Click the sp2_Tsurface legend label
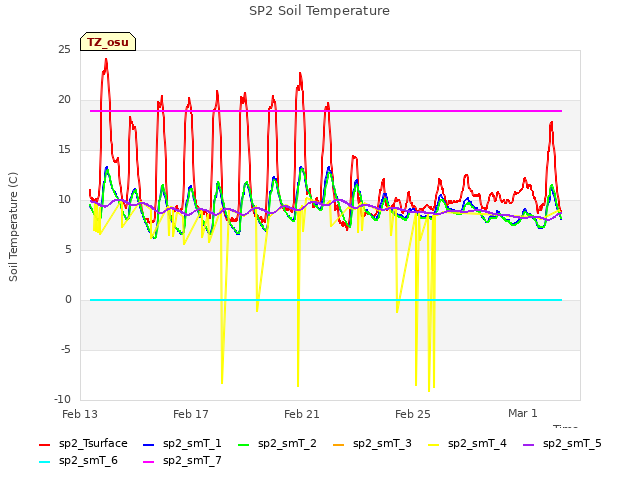Viewport: 640px width, 480px height. (x=93, y=443)
